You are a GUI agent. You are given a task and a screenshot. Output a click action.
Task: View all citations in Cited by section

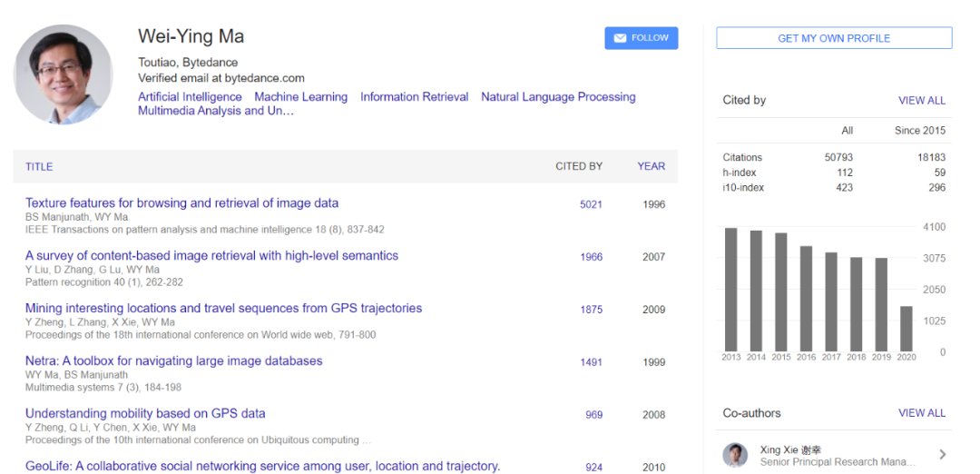coord(922,101)
